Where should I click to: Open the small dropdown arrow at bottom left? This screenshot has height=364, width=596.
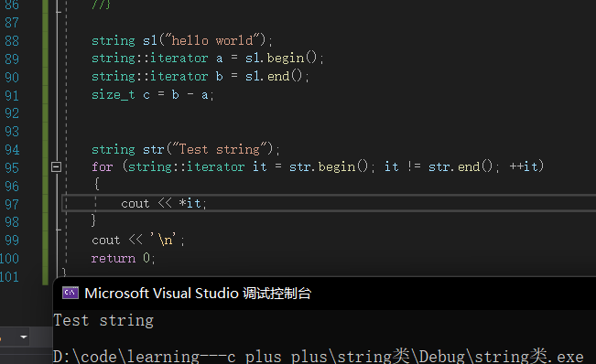tap(24, 337)
